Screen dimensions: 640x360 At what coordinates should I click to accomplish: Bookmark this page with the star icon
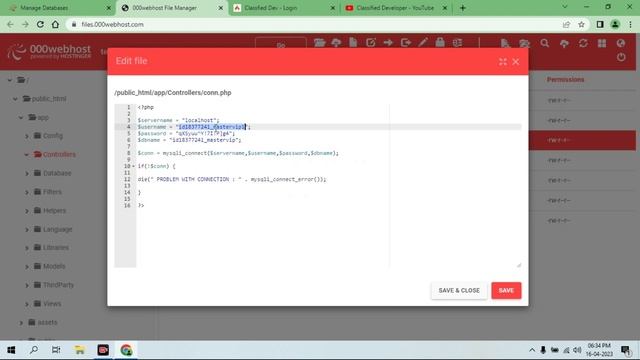pyautogui.click(x=582, y=24)
